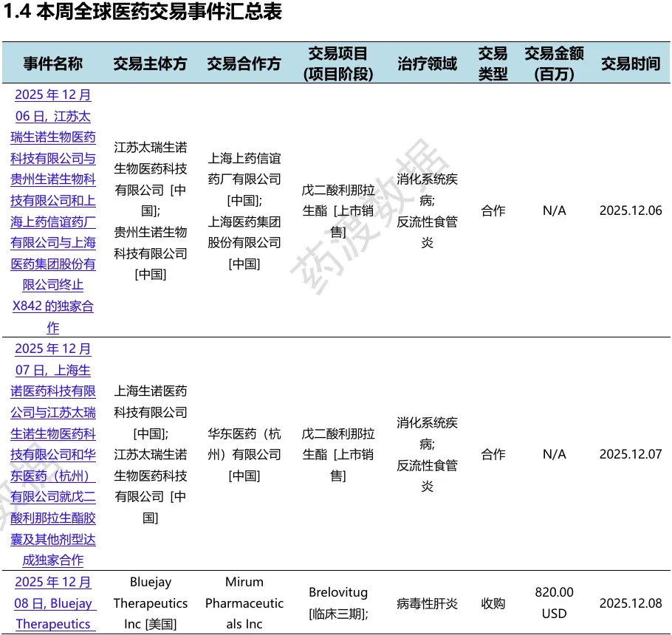Open the 2025年12月08日 Bluejay Therapeutics event link
Image resolution: width=672 pixels, height=635 pixels.
(x=52, y=603)
